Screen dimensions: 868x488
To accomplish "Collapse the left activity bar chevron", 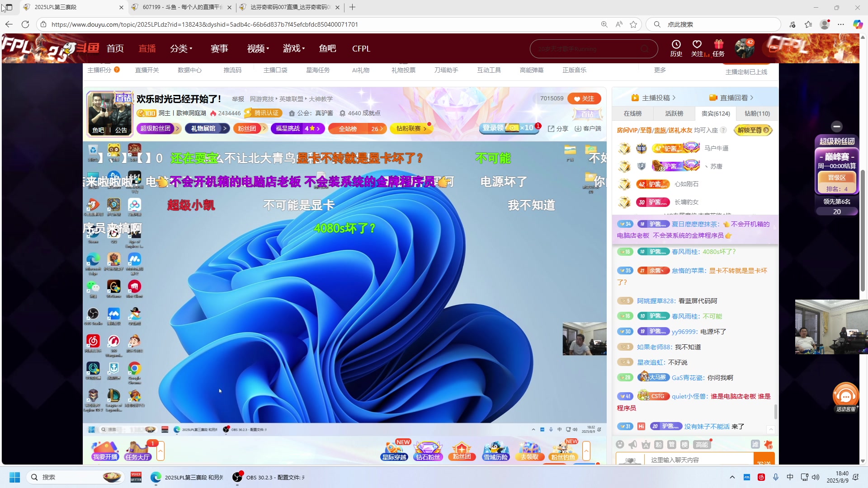I will 160,451.
